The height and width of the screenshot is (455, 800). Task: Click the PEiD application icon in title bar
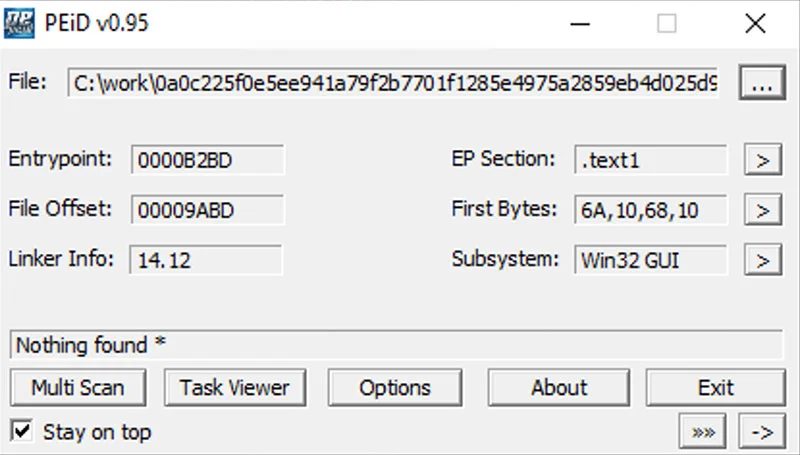pos(19,23)
